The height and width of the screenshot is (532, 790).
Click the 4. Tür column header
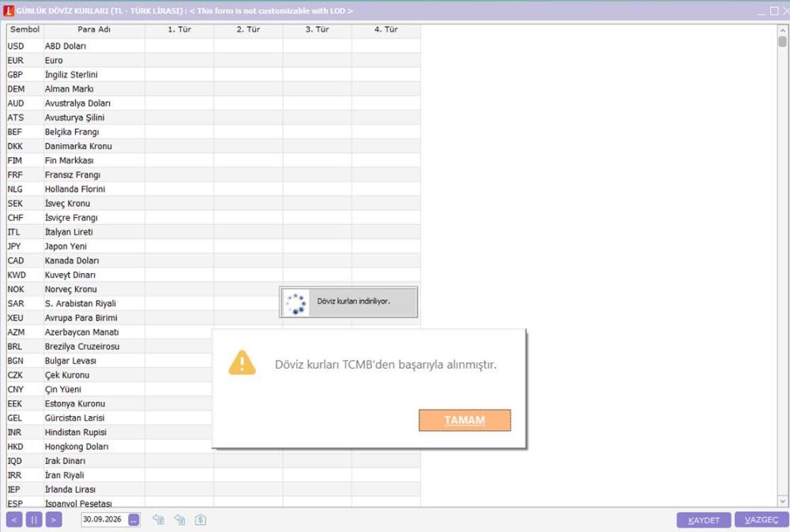coord(386,30)
